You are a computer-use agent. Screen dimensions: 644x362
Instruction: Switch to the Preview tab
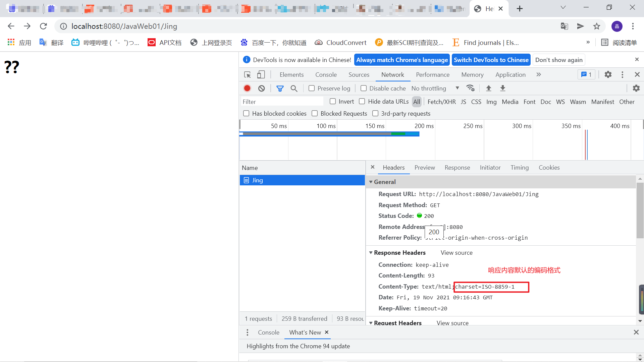click(x=424, y=168)
